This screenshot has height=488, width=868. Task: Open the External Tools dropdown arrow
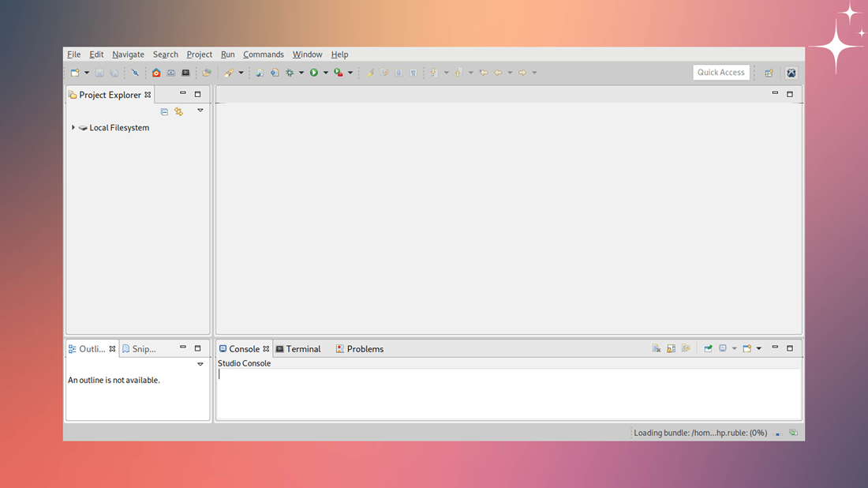click(350, 73)
